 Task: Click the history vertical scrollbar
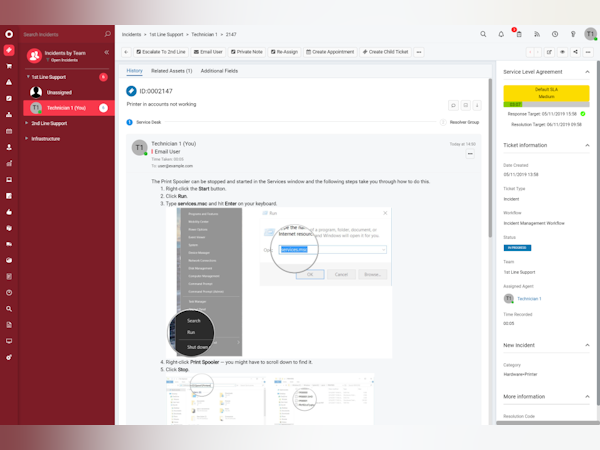click(490, 158)
